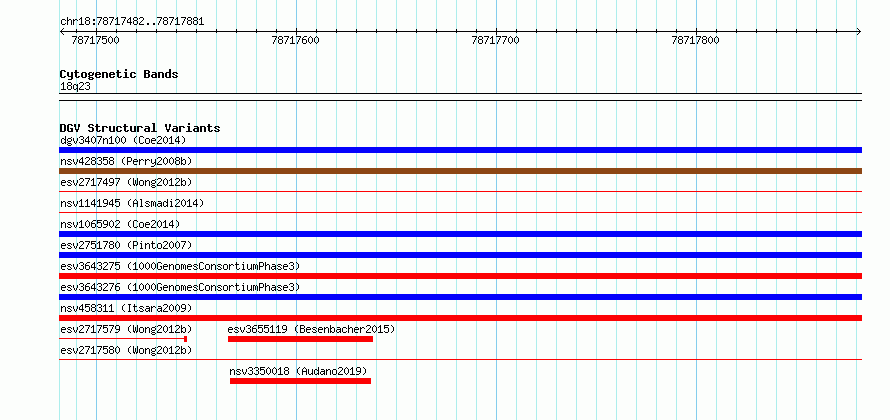Click nsv1065902 (Coe2014) label
The height and width of the screenshot is (420, 890).
(x=120, y=224)
